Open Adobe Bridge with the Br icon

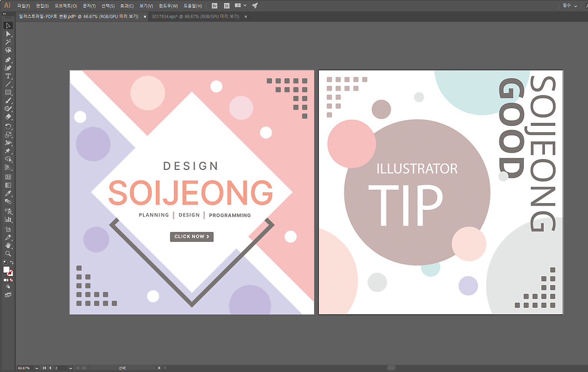click(x=215, y=5)
